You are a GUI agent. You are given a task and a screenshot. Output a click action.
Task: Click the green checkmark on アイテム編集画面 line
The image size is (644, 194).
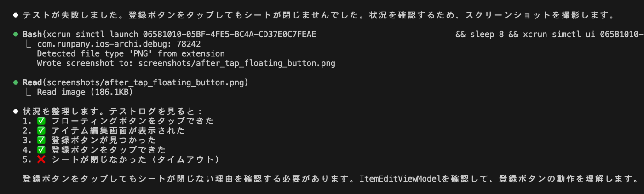(x=41, y=131)
